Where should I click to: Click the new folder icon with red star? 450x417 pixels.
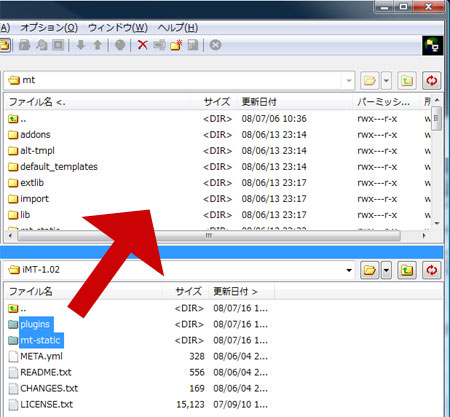(x=176, y=45)
